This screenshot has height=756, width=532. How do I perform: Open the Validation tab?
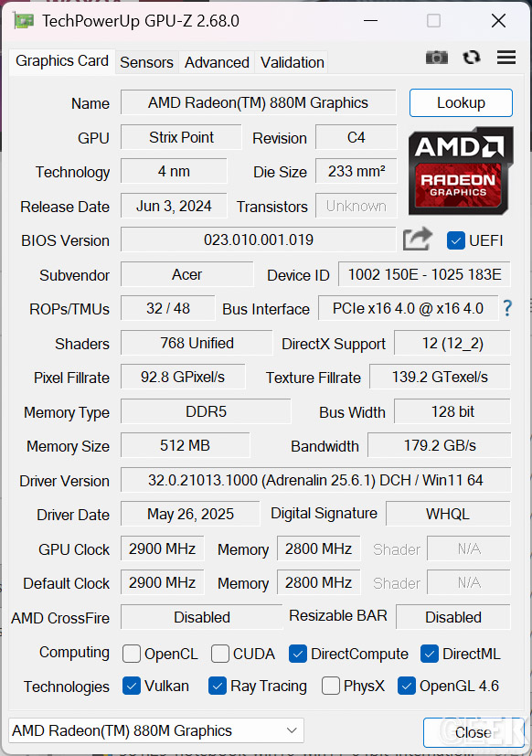pyautogui.click(x=292, y=62)
